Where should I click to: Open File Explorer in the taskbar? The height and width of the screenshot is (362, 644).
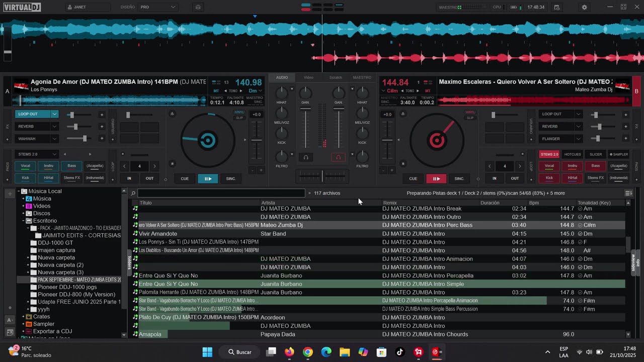coord(345,352)
